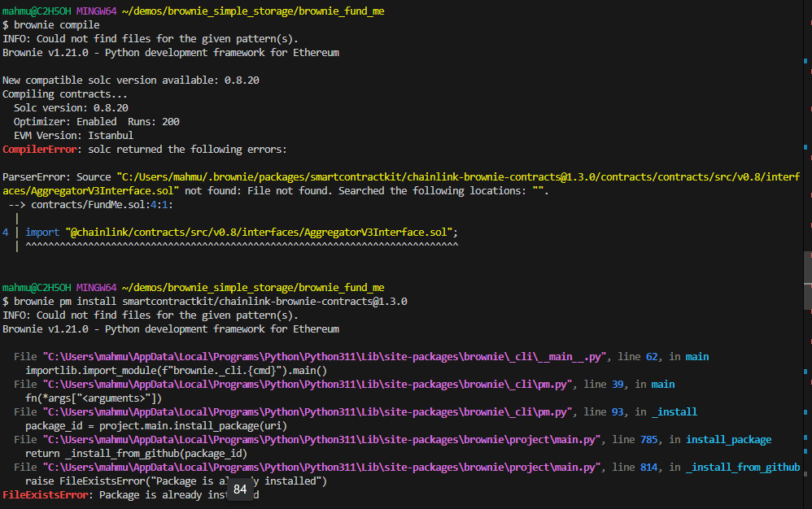This screenshot has height=509, width=812.
Task: Select the red 'CompilerError' label
Action: tap(39, 150)
